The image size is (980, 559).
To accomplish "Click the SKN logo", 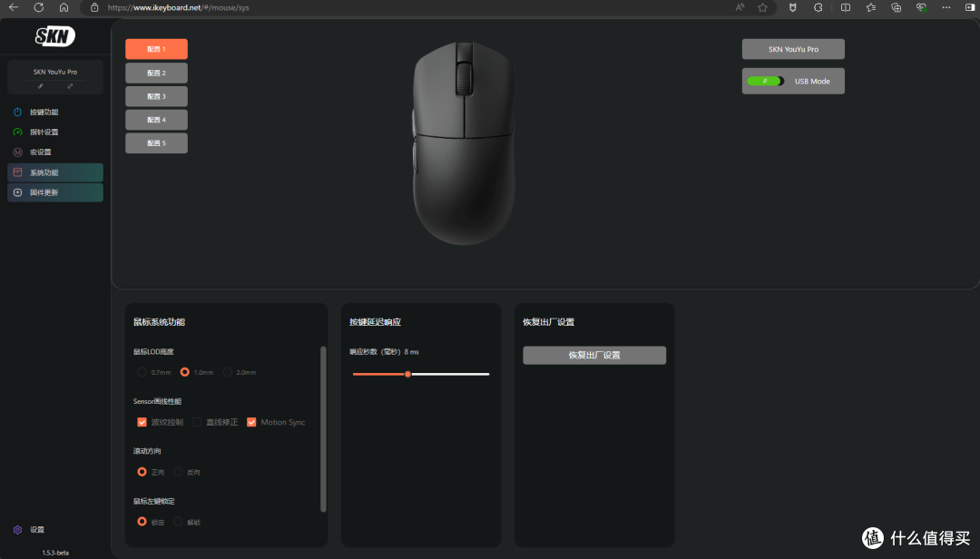I will click(55, 36).
